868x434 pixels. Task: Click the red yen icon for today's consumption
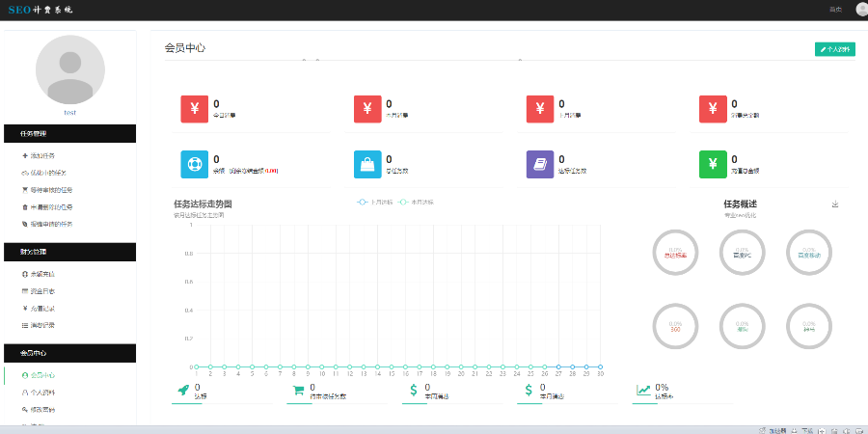click(x=194, y=109)
